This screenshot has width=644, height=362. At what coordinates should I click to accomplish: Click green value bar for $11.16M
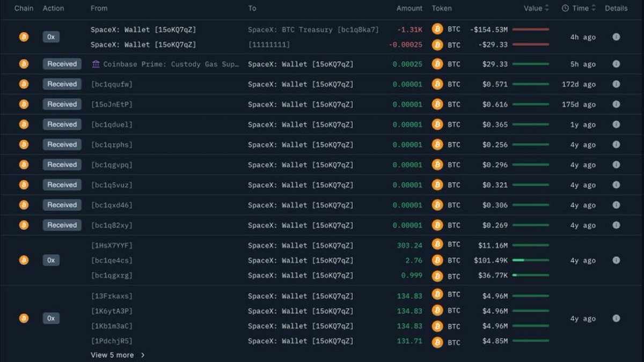tap(531, 245)
